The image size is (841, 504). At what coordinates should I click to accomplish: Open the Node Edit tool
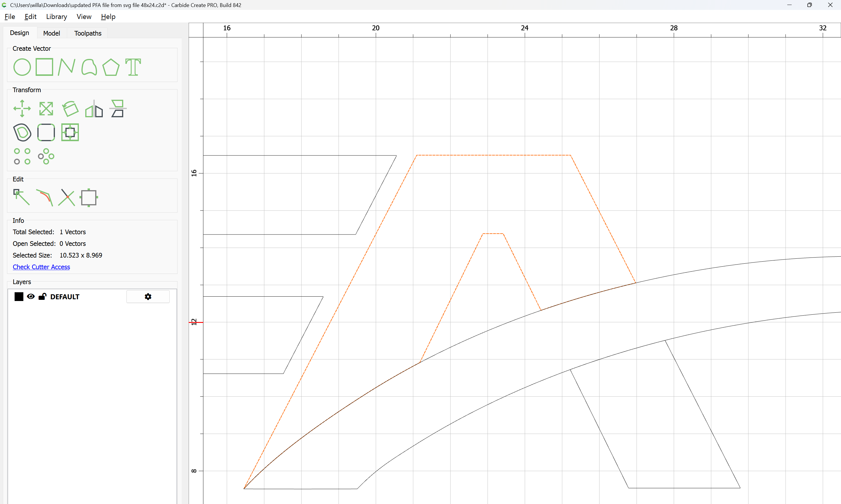coord(21,197)
